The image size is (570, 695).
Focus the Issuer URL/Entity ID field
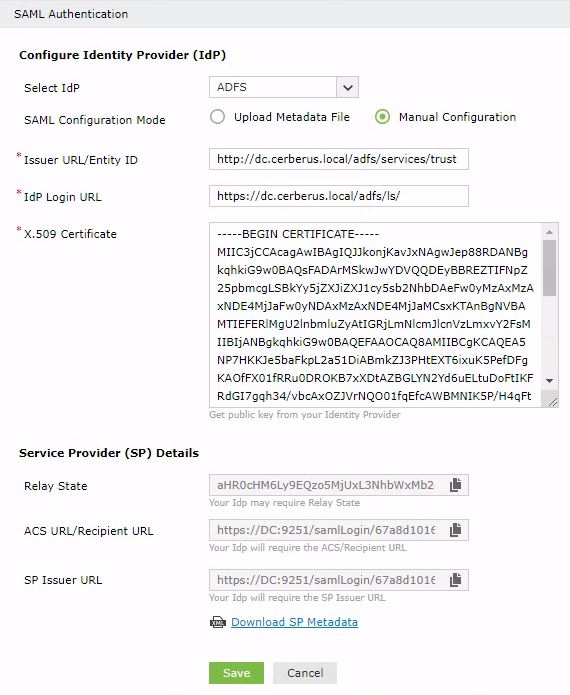click(339, 159)
